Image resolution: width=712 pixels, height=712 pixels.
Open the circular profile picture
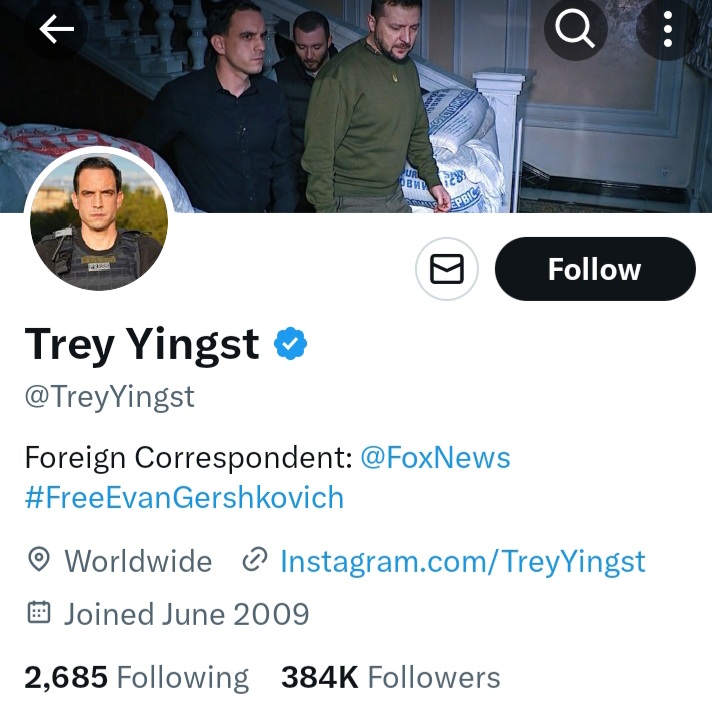[x=99, y=222]
